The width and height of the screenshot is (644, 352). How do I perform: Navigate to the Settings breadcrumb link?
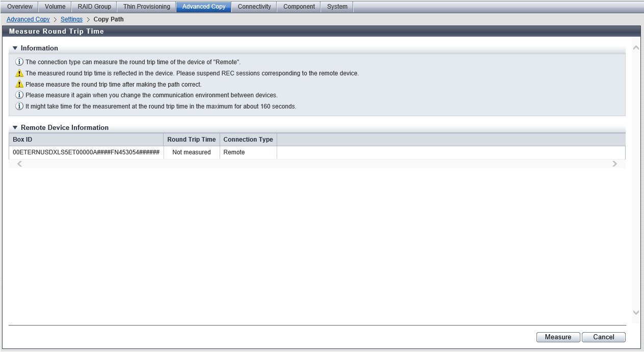click(71, 19)
